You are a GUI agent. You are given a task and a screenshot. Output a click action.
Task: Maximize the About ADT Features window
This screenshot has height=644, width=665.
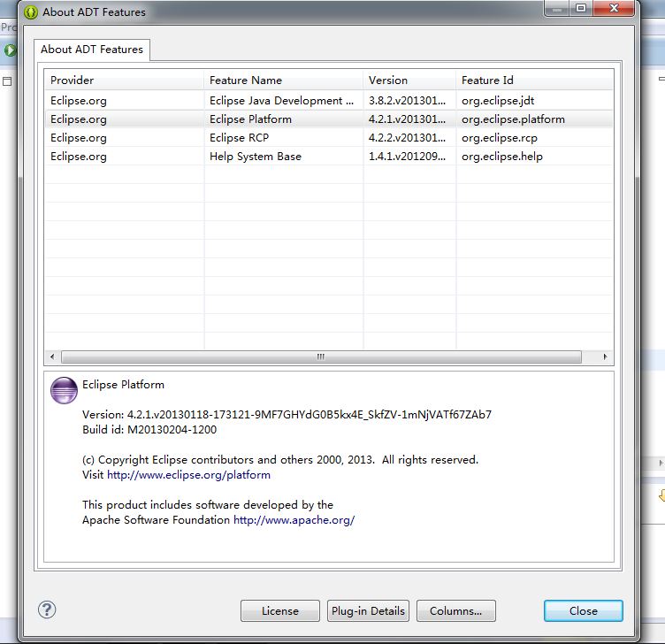pyautogui.click(x=581, y=8)
